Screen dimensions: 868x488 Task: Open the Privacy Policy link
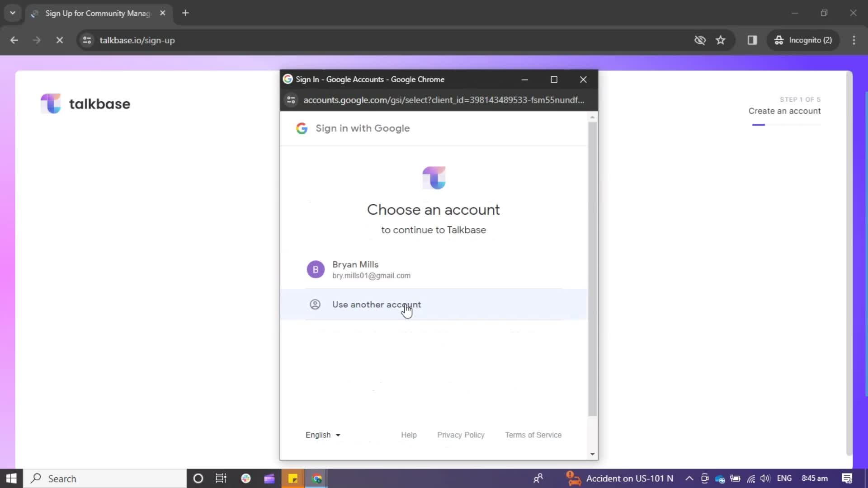pyautogui.click(x=461, y=435)
